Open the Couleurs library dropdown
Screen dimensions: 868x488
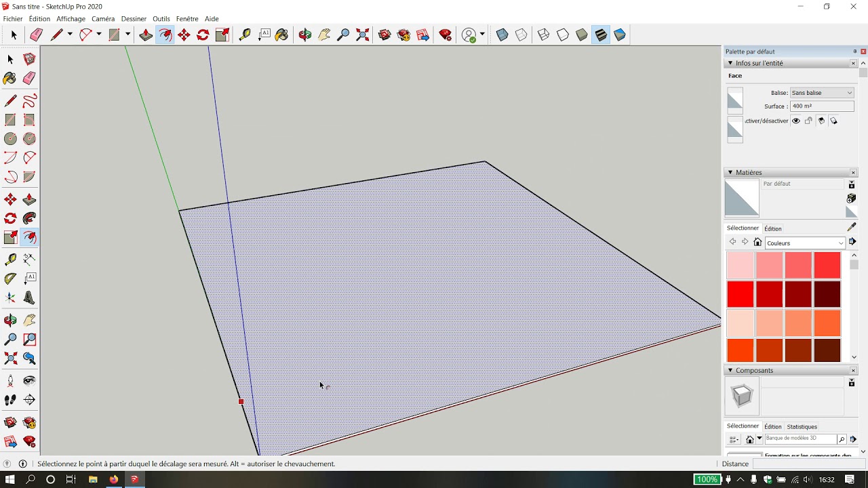point(805,243)
